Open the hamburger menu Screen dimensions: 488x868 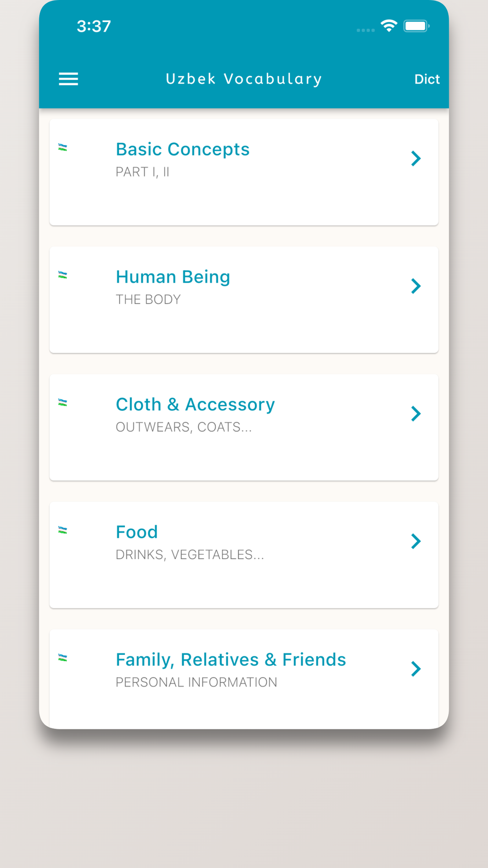68,79
